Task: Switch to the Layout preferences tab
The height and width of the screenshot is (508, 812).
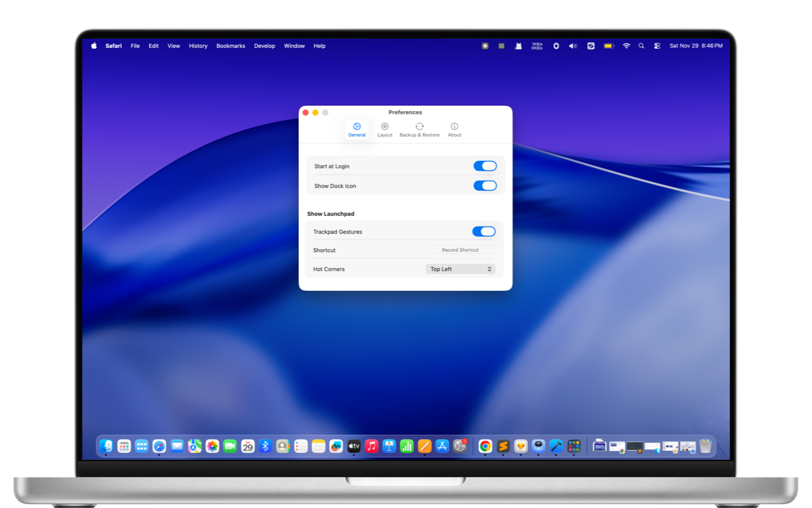Action: pyautogui.click(x=384, y=130)
